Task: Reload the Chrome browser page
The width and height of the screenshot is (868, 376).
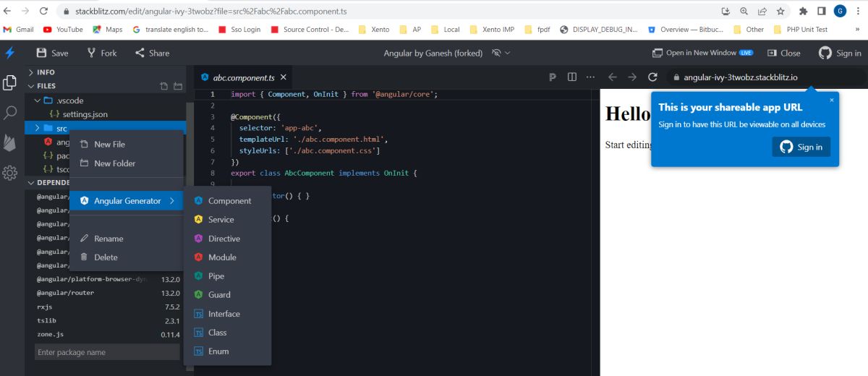Action: click(x=44, y=11)
